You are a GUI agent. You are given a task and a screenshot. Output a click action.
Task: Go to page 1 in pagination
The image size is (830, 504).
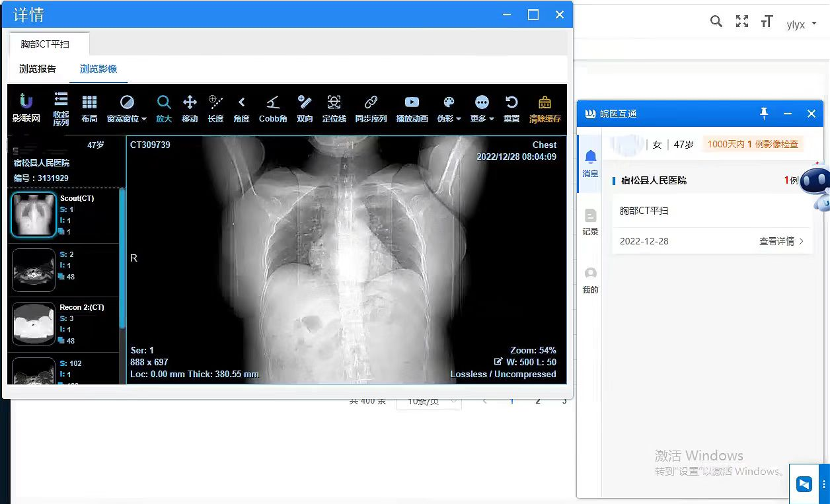pos(511,401)
